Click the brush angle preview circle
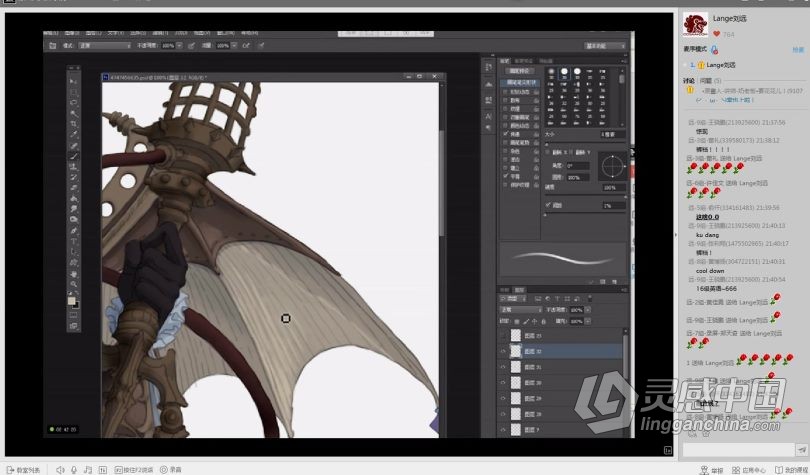This screenshot has height=475, width=810. [612, 166]
